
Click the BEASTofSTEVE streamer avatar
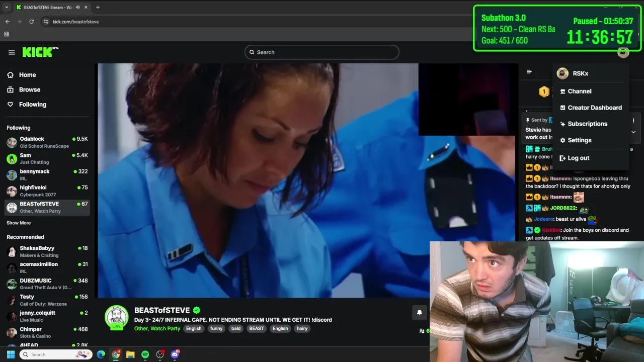pos(116,317)
